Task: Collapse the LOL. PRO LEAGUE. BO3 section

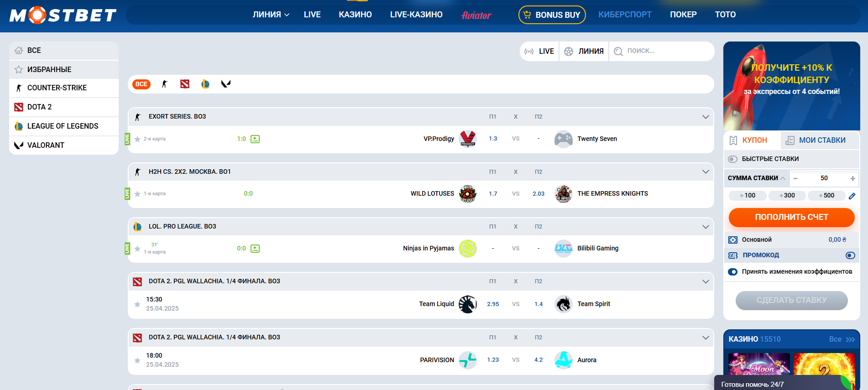Action: [706, 227]
